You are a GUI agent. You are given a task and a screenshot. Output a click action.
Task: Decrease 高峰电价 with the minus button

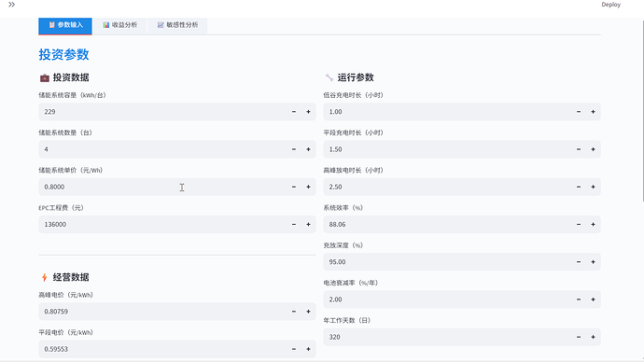click(x=294, y=312)
